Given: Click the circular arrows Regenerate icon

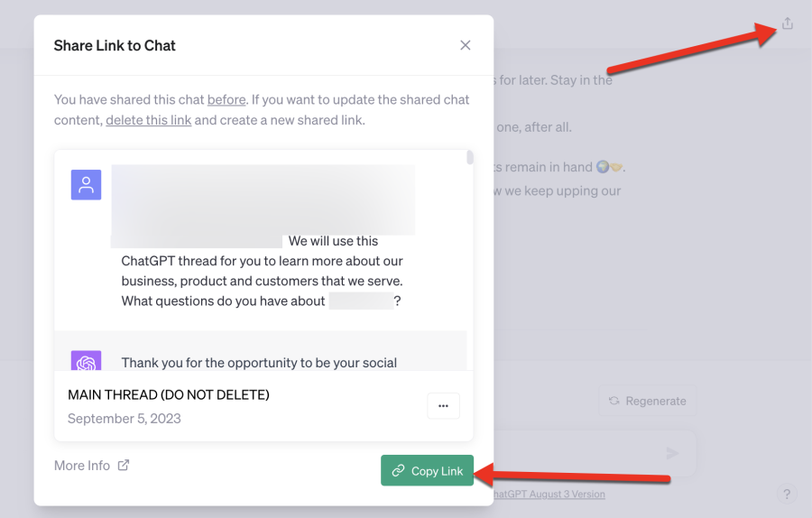Looking at the screenshot, I should tap(614, 401).
